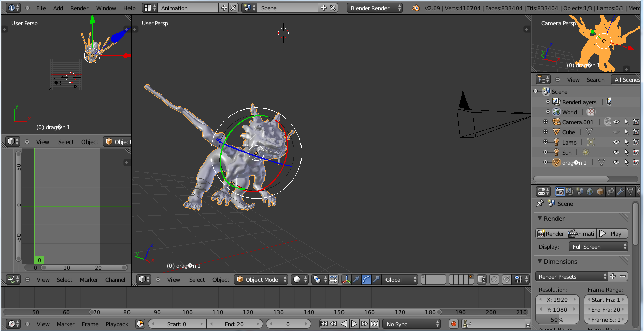The image size is (644, 331).
Task: Open the Render menu in top bar
Action: pos(79,8)
